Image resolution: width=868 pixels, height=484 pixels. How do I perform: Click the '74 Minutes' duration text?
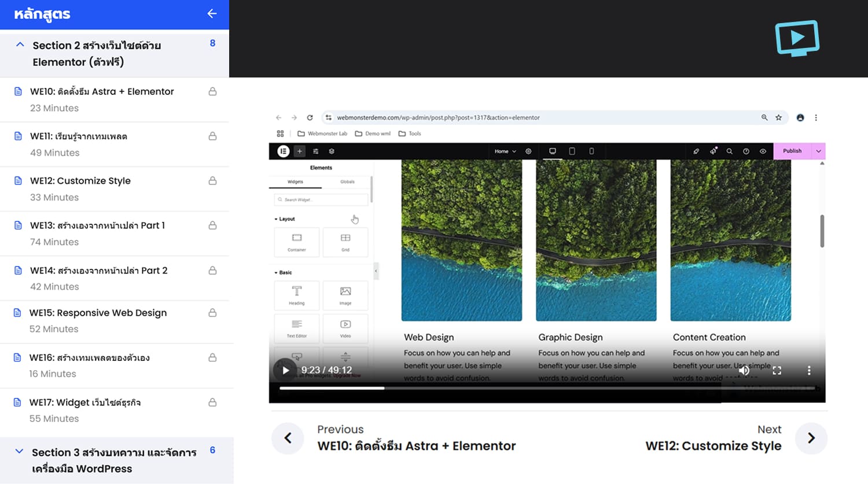pyautogui.click(x=54, y=242)
